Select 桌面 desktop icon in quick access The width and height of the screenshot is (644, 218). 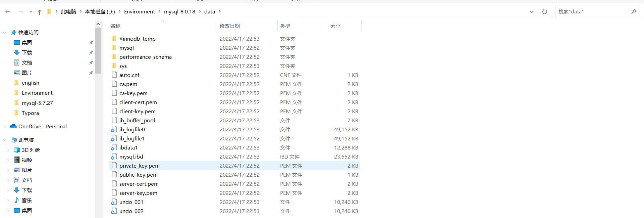click(x=17, y=43)
